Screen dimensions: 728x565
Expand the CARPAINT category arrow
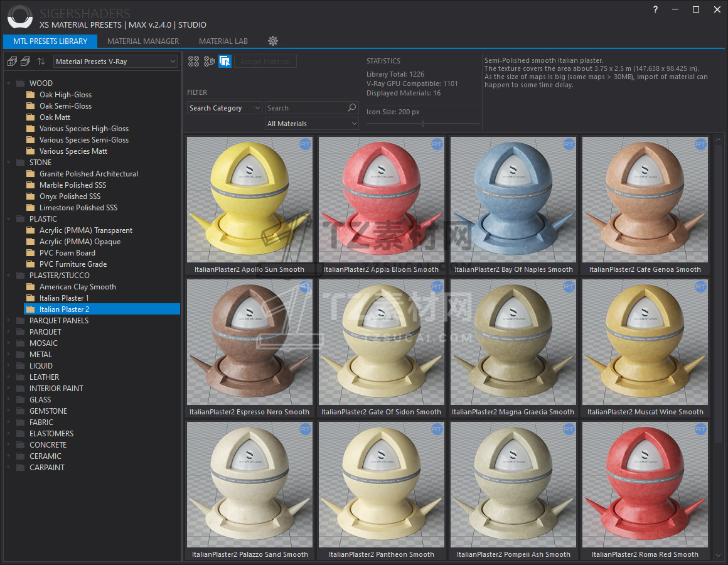coord(9,468)
